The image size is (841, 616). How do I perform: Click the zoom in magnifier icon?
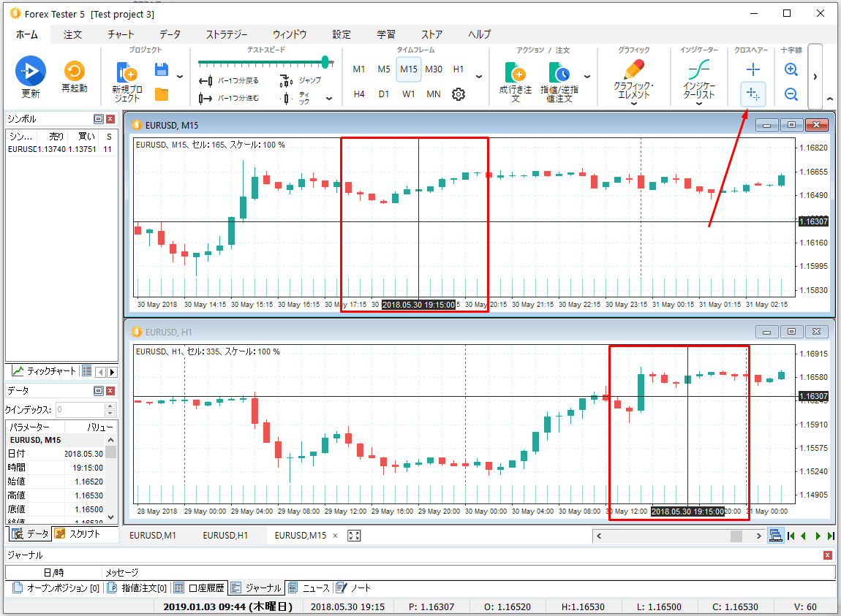tap(791, 69)
